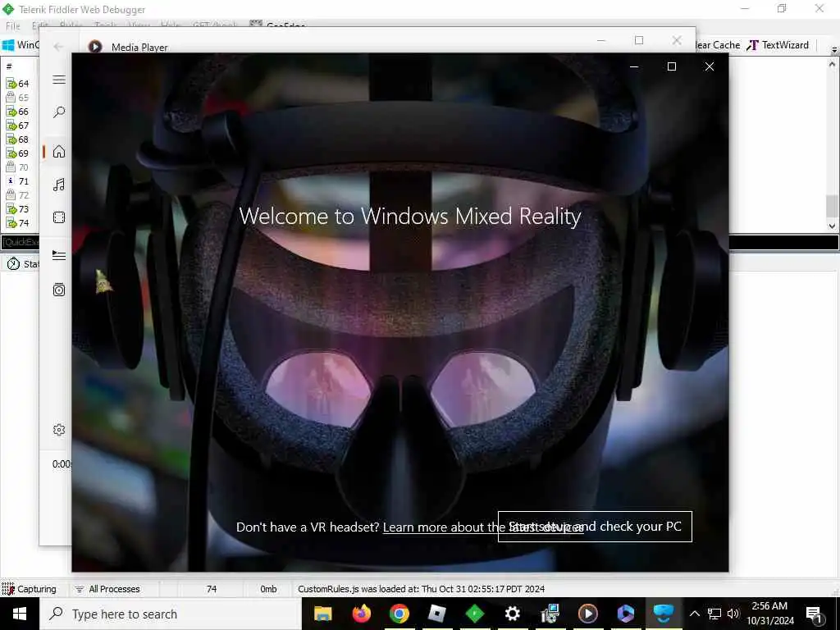Open Video library in Media Player sidebar
Screen dimensions: 840x630
click(x=59, y=217)
